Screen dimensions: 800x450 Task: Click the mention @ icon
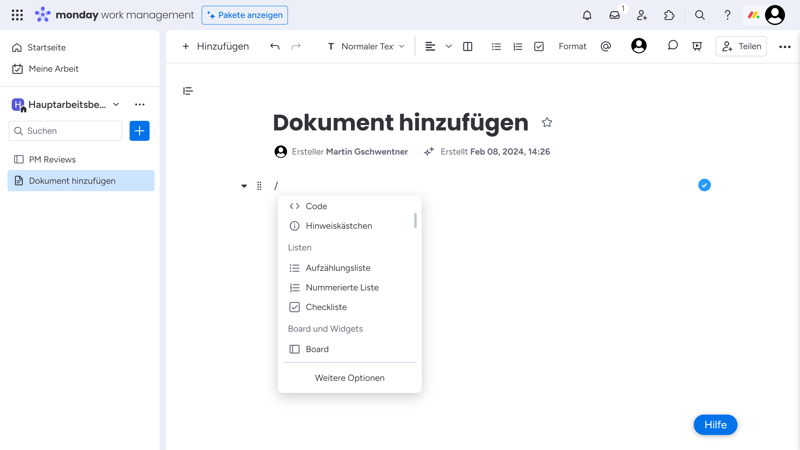point(606,46)
